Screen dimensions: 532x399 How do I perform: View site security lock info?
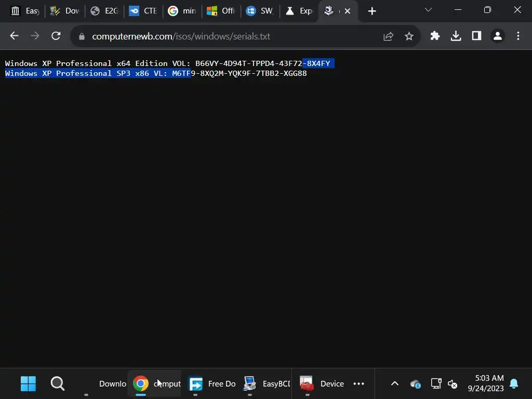click(82, 36)
